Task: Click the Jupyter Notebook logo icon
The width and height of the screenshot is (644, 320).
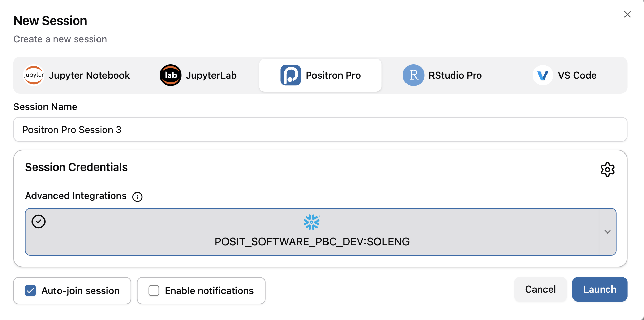Action: (x=34, y=75)
